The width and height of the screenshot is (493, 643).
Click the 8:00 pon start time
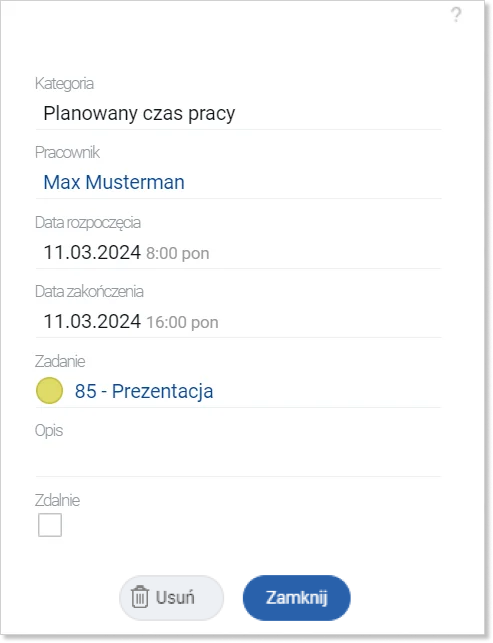click(x=178, y=253)
